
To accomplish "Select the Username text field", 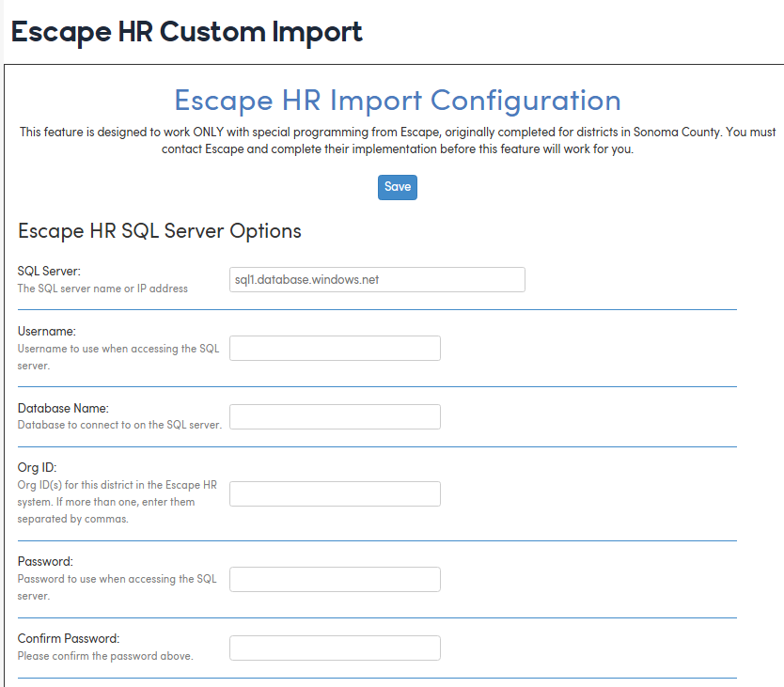I will click(335, 348).
